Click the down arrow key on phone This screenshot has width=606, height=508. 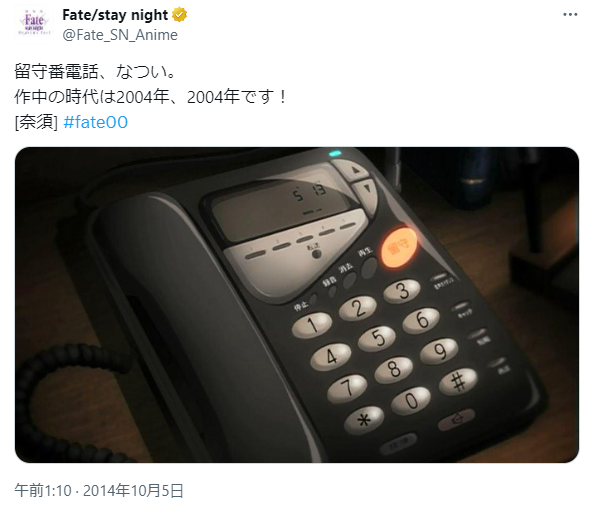(x=366, y=192)
